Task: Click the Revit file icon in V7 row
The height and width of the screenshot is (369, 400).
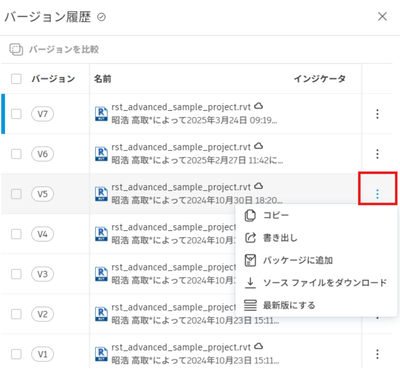Action: (x=101, y=114)
